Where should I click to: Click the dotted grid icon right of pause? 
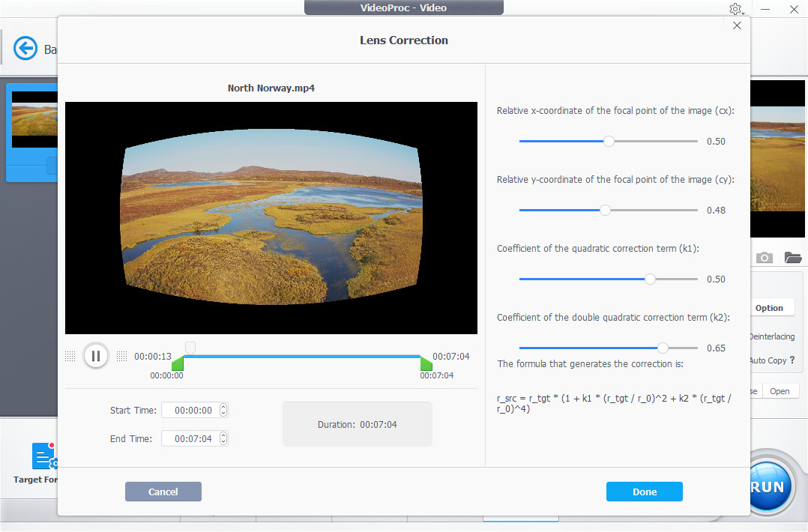121,356
